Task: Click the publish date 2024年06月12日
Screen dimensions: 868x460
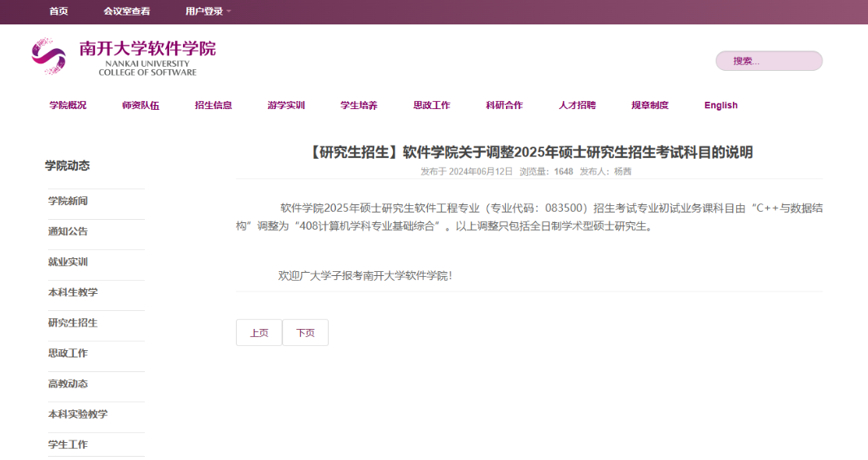Action: tap(481, 172)
